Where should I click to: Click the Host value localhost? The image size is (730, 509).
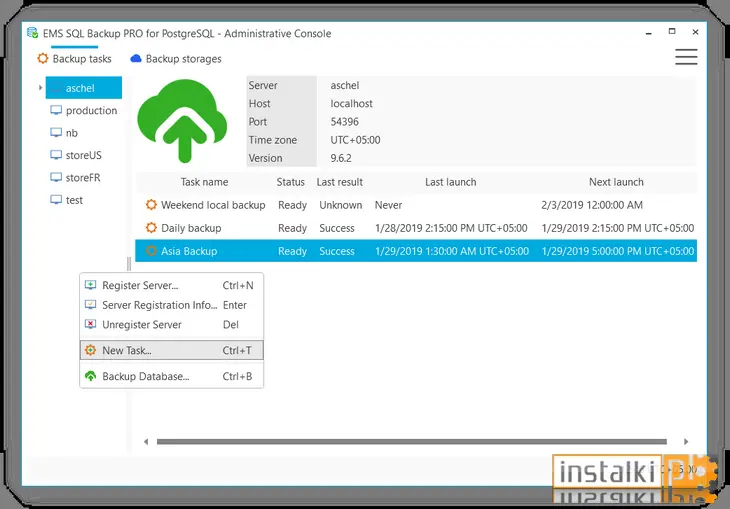(351, 103)
